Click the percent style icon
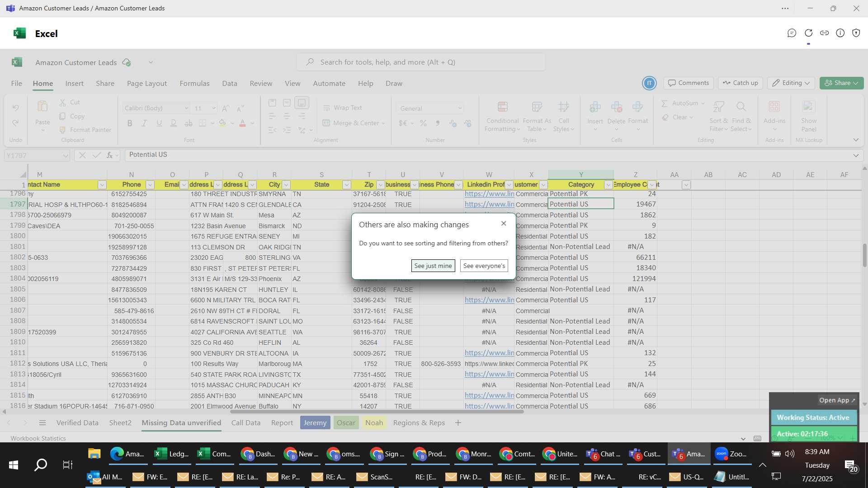Screen dimensions: 868x488 423,123
